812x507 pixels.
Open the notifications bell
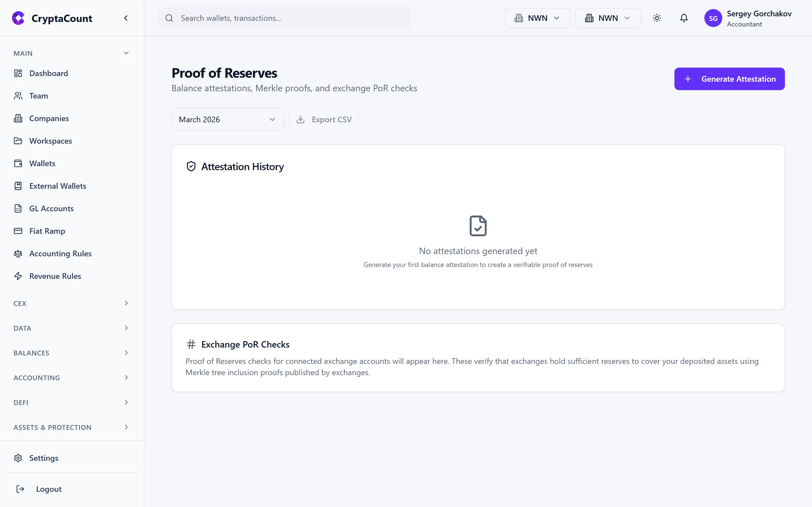click(x=683, y=18)
